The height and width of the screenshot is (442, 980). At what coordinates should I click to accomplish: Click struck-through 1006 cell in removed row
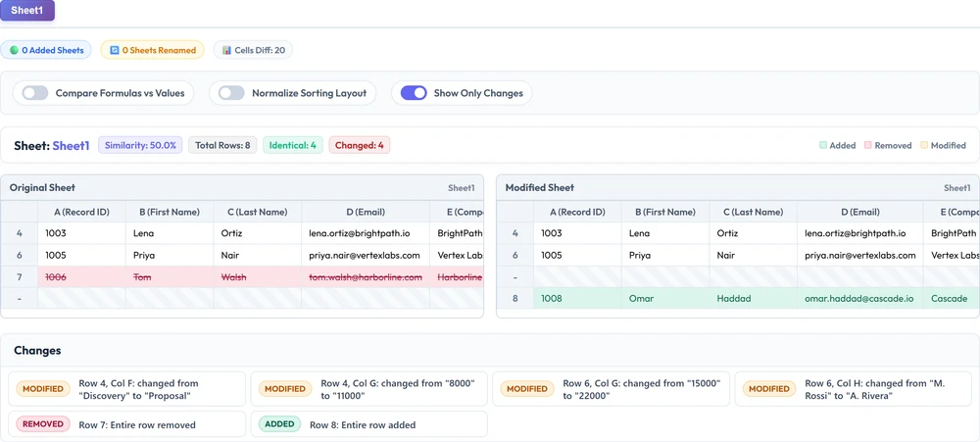[82, 277]
